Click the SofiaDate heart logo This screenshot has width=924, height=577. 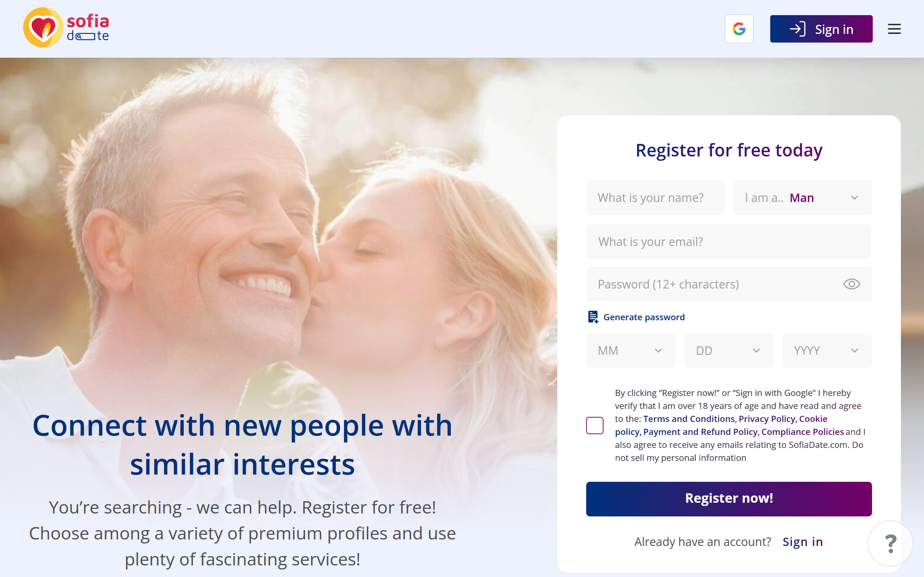43,27
